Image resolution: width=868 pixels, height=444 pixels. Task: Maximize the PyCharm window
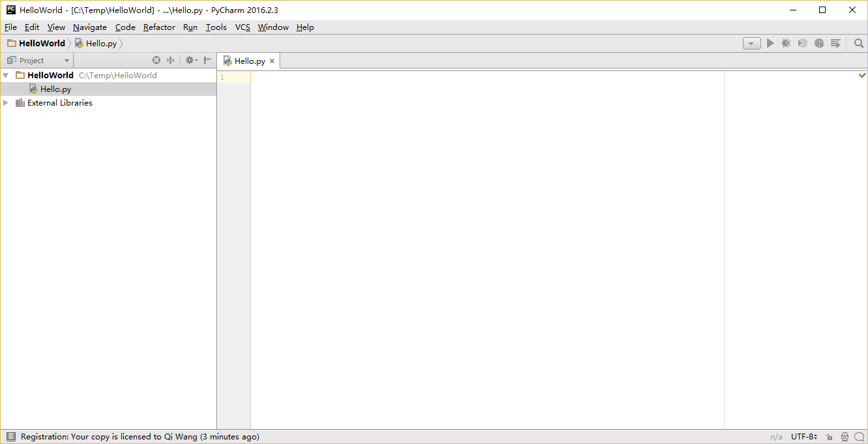click(x=822, y=10)
